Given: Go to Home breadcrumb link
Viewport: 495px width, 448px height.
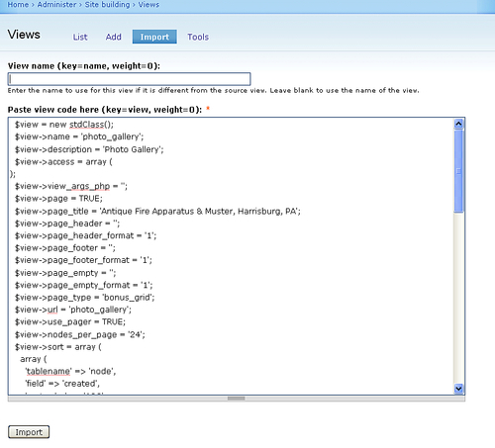Looking at the screenshot, I should click(x=18, y=5).
